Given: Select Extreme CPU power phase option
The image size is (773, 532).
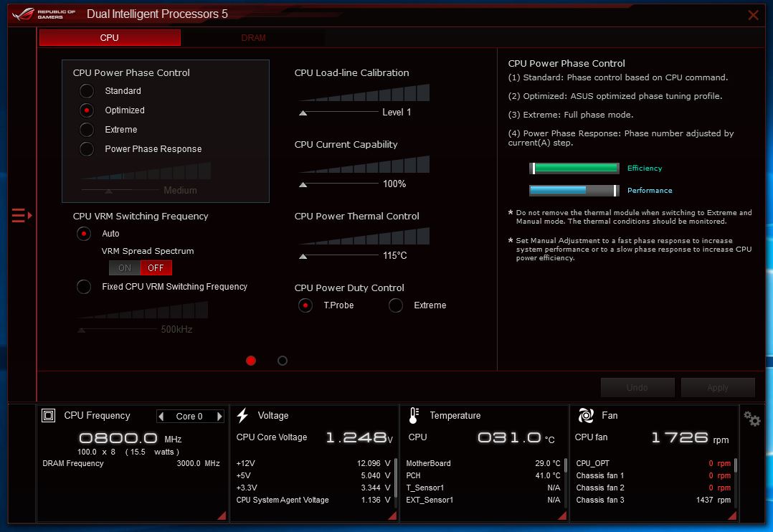Looking at the screenshot, I should coord(87,130).
